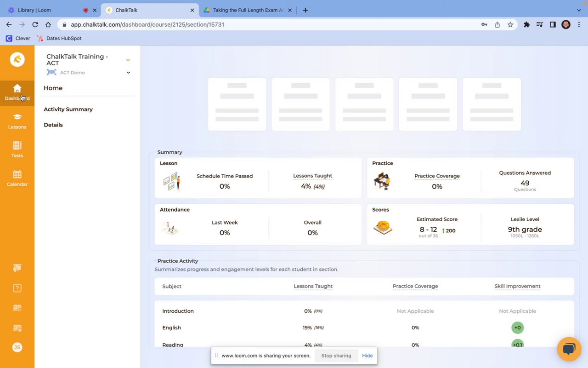Image resolution: width=588 pixels, height=368 pixels.
Task: Select Home in the side navigation
Action: (x=53, y=88)
